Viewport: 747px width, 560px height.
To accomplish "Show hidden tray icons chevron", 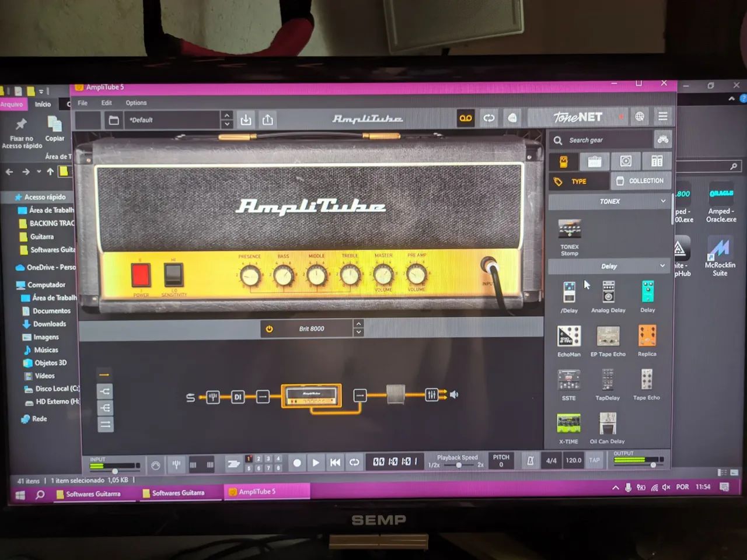I will point(616,488).
